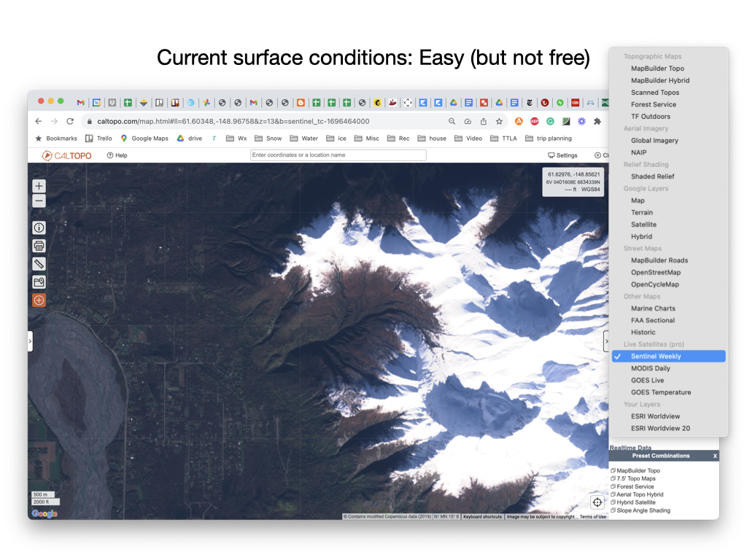Zoom out with the map minus button
This screenshot has height=560, width=747.
(39, 201)
